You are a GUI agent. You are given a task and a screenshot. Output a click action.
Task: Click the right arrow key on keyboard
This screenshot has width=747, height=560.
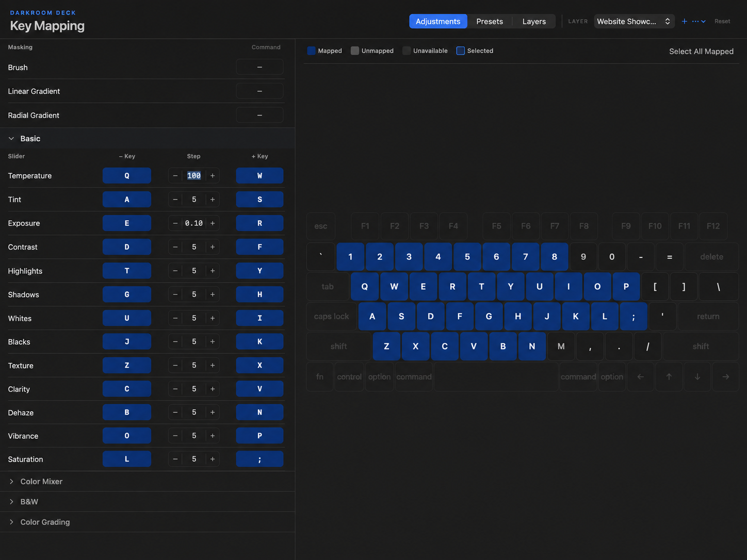click(726, 377)
